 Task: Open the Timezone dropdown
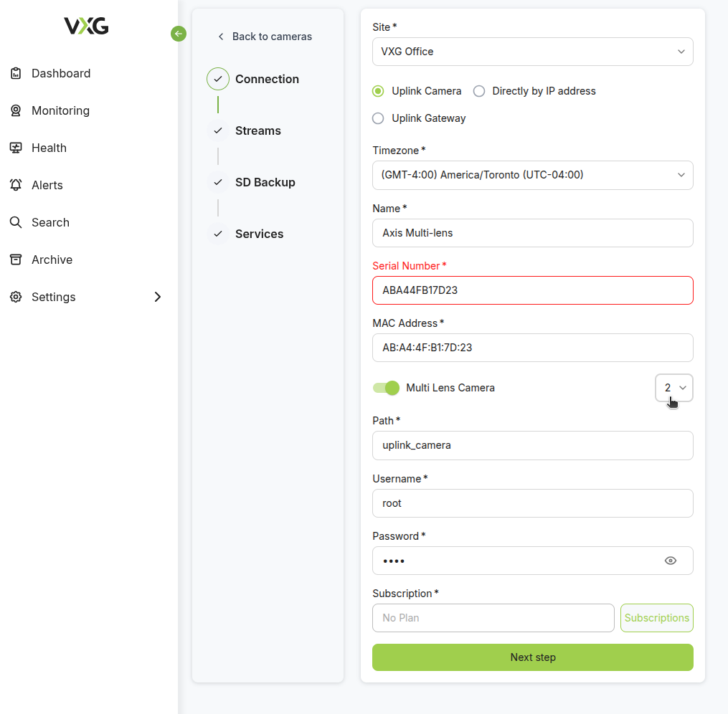532,175
